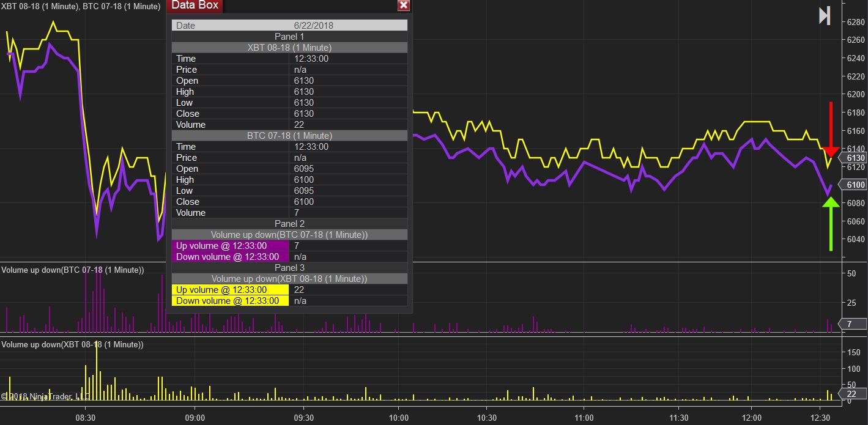
Task: Click the BTC volume panel label on chart
Action: [x=73, y=270]
